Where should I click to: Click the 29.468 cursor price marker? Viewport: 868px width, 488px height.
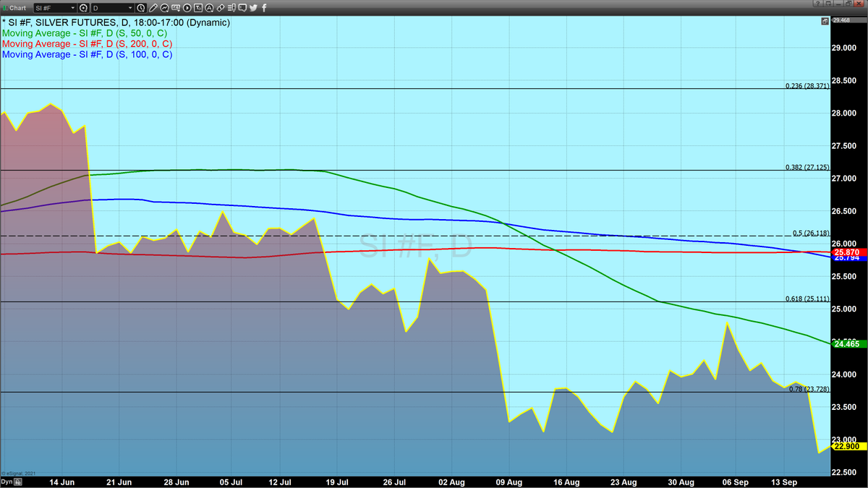[x=848, y=22]
